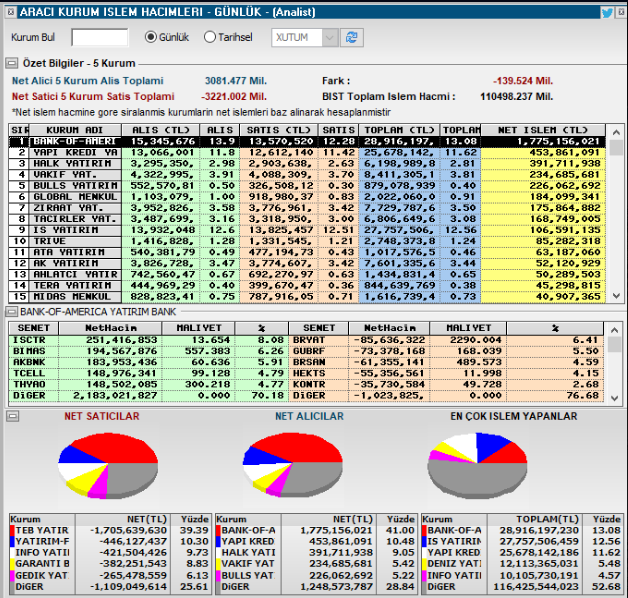Viewport: 628px width, 598px height.
Task: Select the AK YATIRIM row
Action: pos(307,263)
